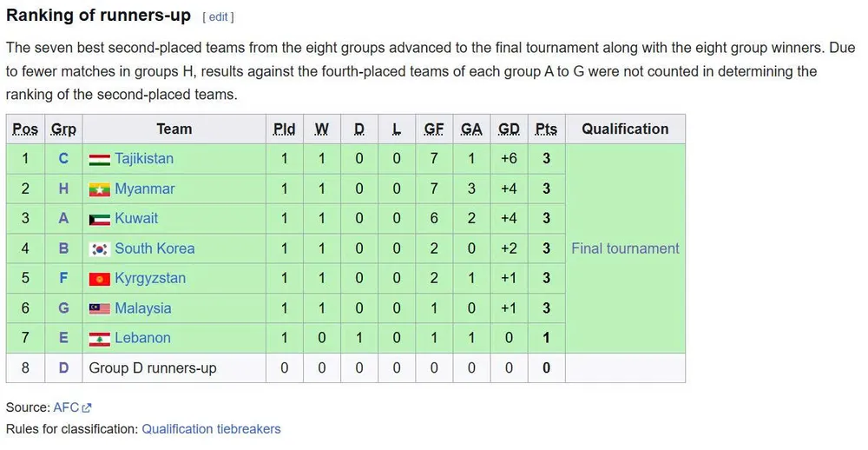Click the Pts column header
This screenshot has height=450, width=868.
(546, 129)
